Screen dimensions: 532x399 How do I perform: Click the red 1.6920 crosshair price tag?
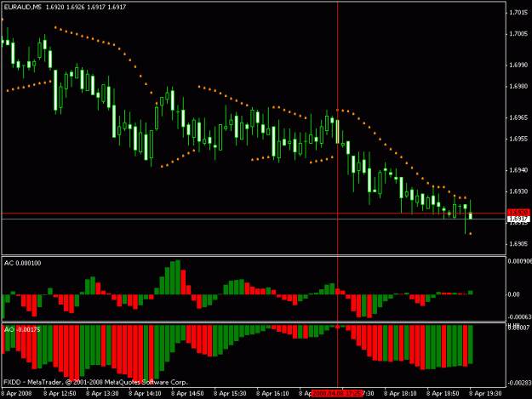click(x=518, y=213)
